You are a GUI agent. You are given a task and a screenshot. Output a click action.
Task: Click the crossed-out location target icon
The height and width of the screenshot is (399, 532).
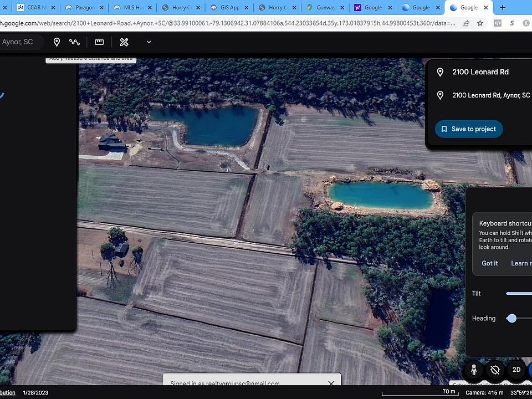pos(495,370)
